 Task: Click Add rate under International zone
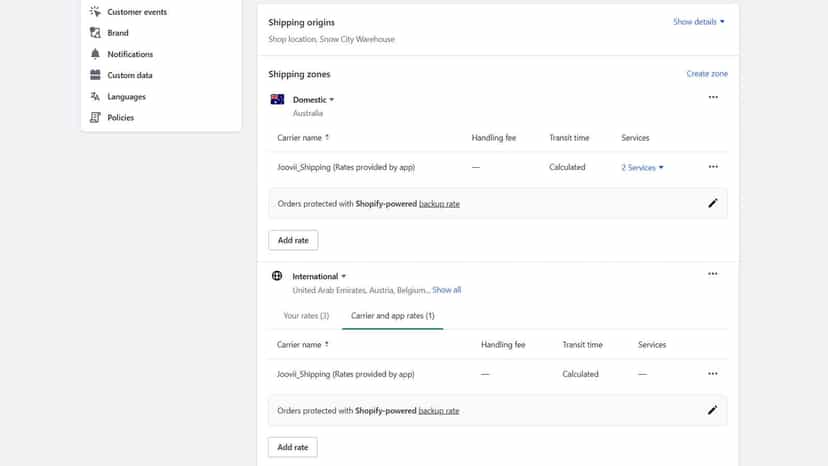293,447
